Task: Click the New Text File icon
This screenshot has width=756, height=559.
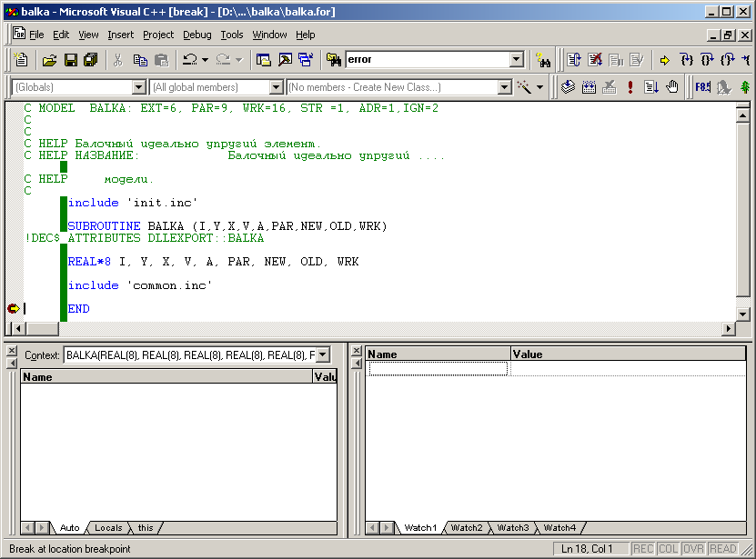Action: (22, 60)
